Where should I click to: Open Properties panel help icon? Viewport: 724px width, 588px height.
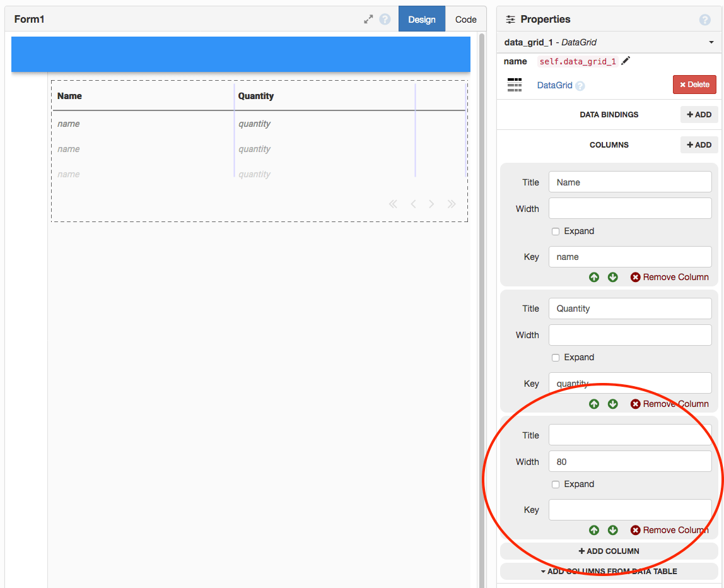point(704,20)
